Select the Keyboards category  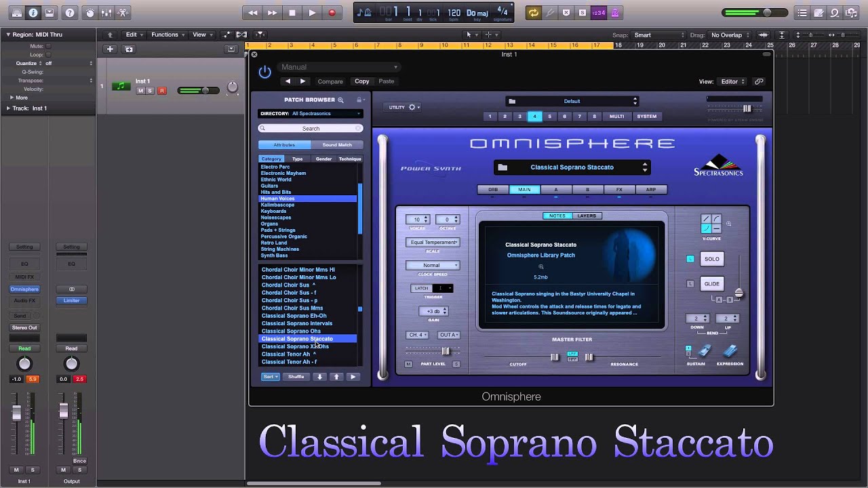(x=273, y=211)
